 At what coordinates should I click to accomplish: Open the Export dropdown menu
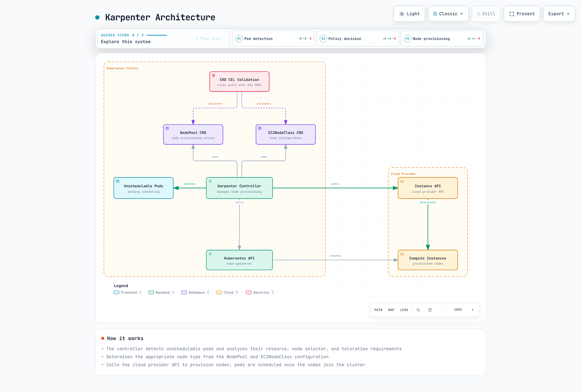(x=559, y=14)
